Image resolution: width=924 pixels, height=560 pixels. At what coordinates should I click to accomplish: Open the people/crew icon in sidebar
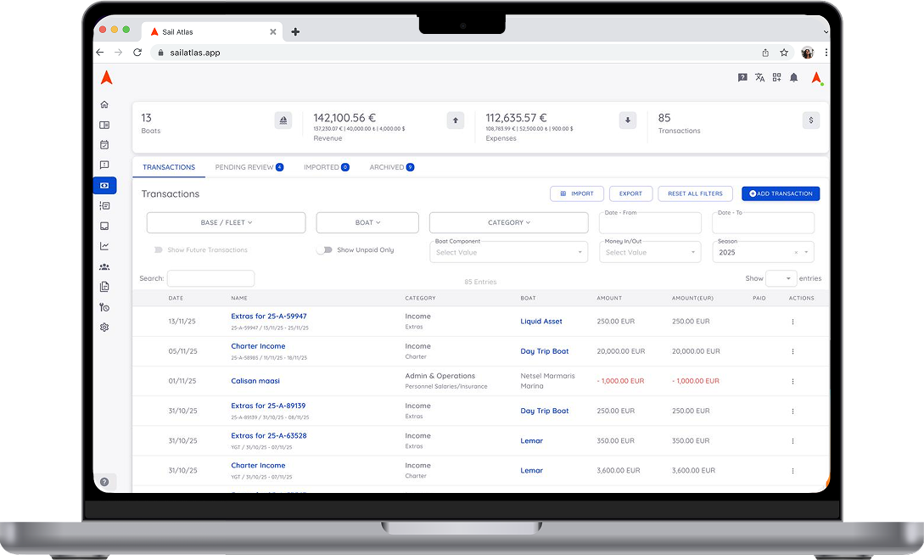(104, 266)
